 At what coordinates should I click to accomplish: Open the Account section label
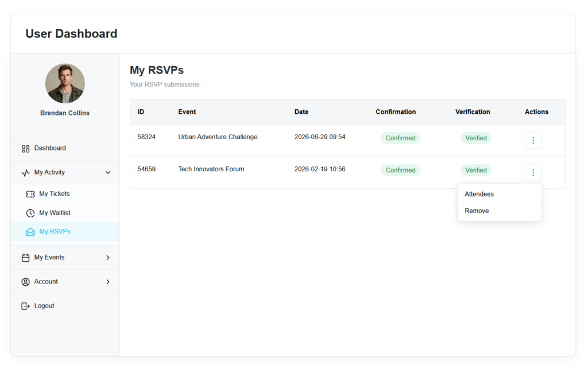(46, 282)
